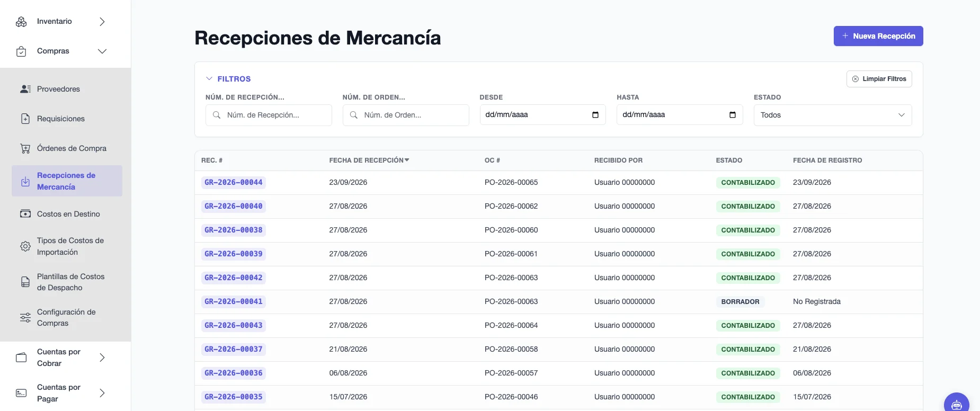Collapse the Compras menu chevron
Screen dimensions: 980x411
tap(102, 51)
